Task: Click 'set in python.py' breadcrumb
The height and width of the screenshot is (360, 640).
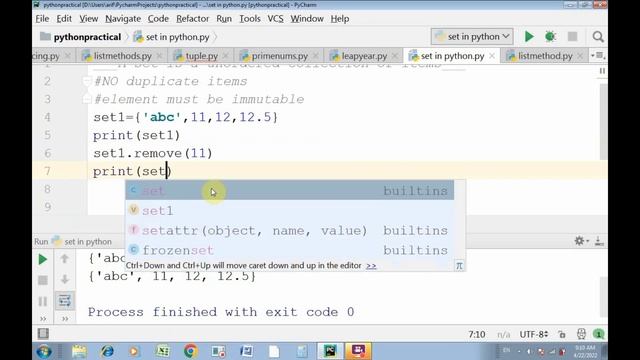Action: [x=173, y=37]
